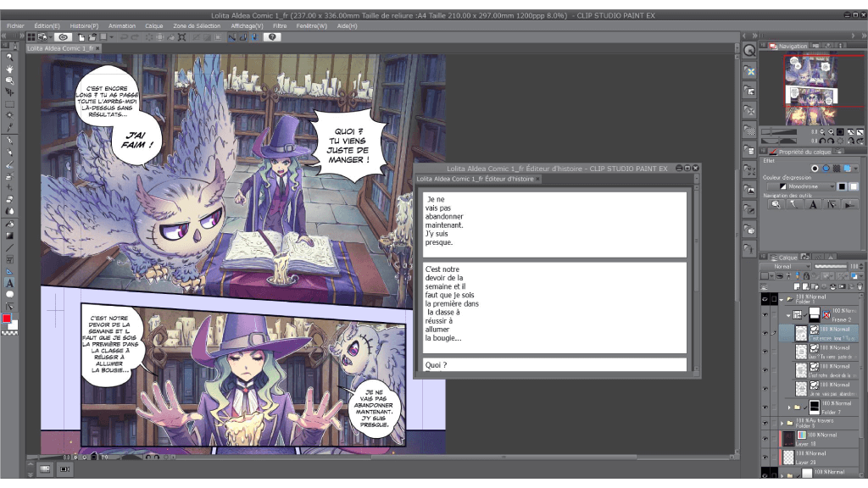Image resolution: width=868 pixels, height=488 pixels.
Task: Click the zoom out icon in Navigation panel
Action: click(x=822, y=132)
